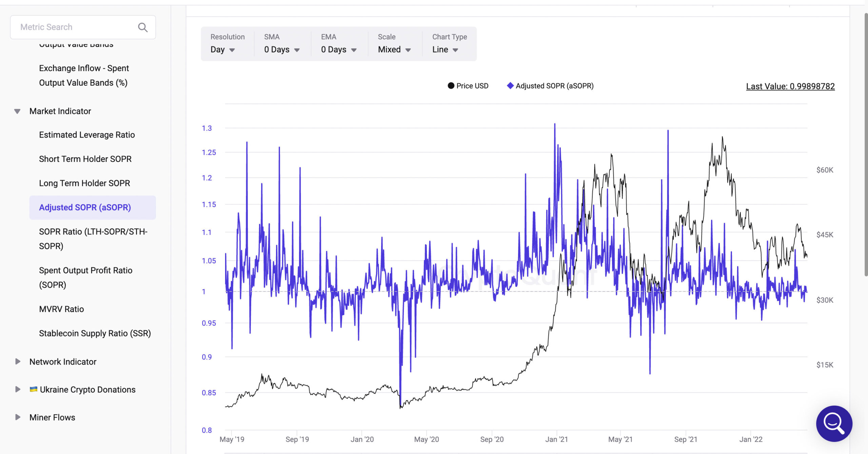Click the Ukraine flag icon
The image size is (868, 454).
33,389
